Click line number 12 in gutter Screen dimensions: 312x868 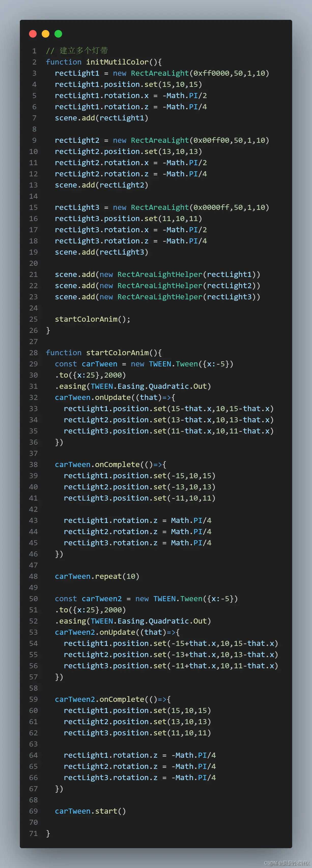click(x=33, y=174)
